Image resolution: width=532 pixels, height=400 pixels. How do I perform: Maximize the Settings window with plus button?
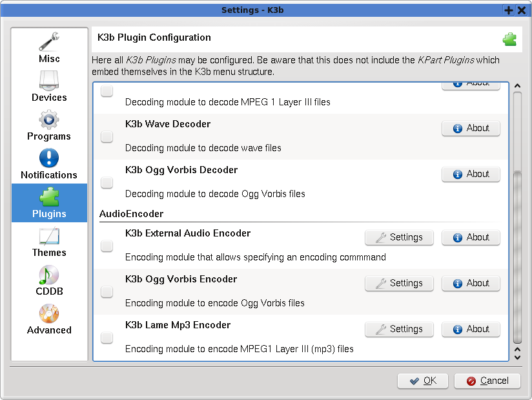click(x=509, y=10)
